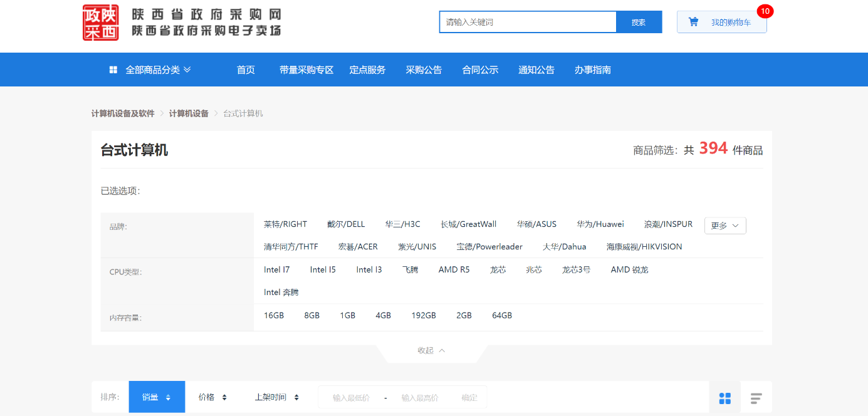Open 定点服务 navigation item
Image resolution: width=868 pixels, height=416 pixels.
point(367,70)
